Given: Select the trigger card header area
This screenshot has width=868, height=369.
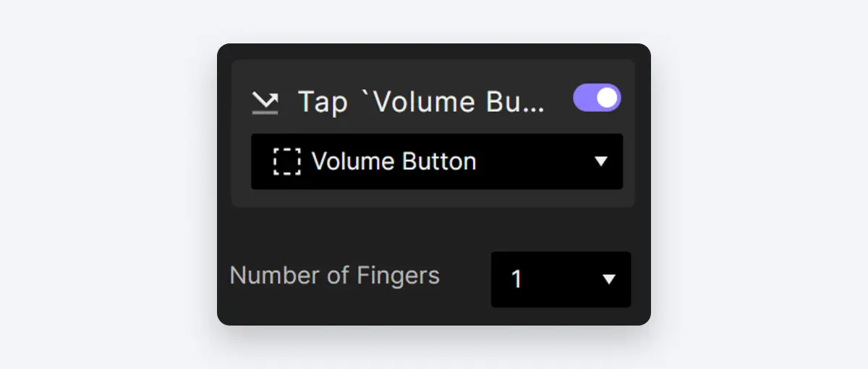Looking at the screenshot, I should 433,101.
